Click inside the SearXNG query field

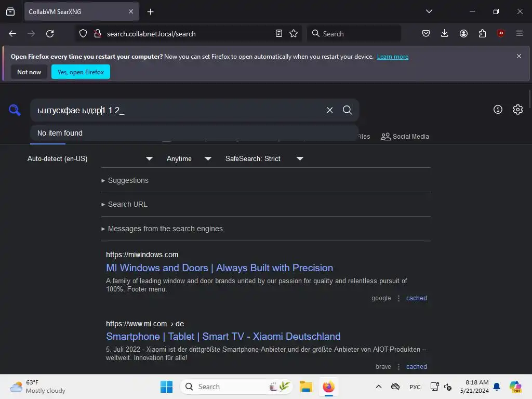coord(177,110)
